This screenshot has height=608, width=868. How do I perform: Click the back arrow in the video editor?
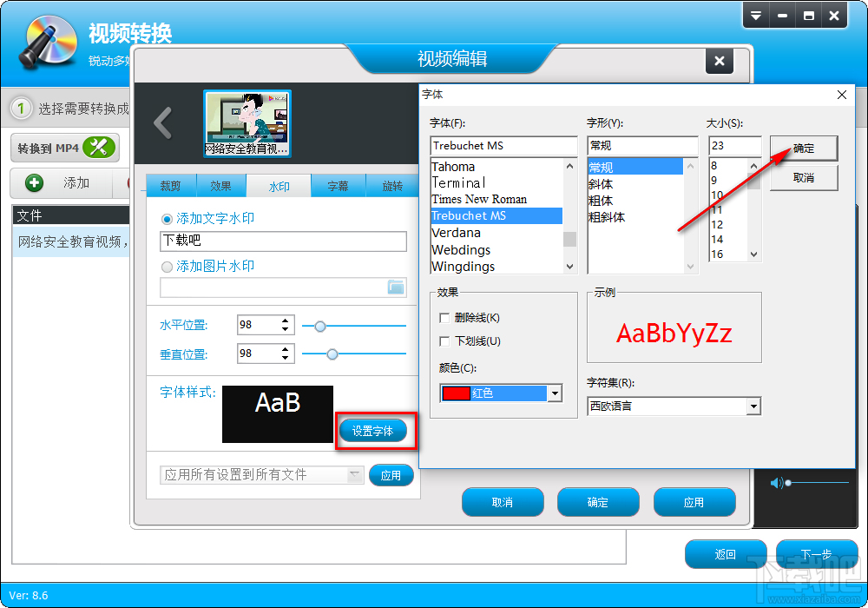[163, 122]
